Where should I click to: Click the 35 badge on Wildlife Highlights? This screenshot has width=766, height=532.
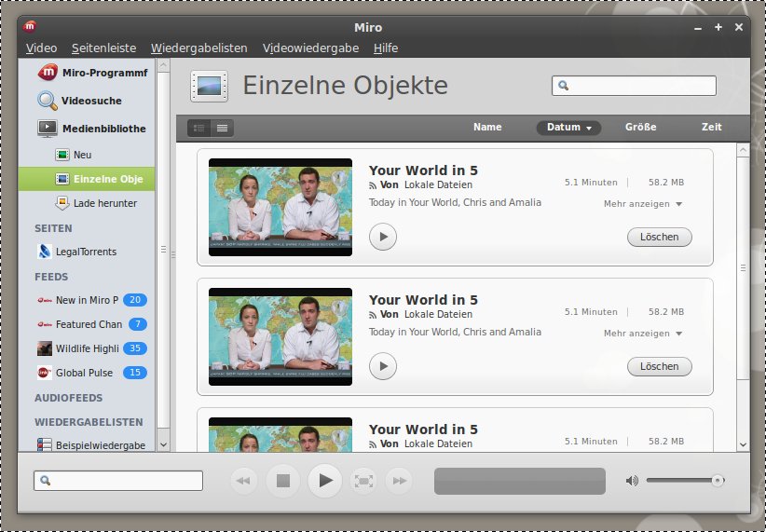pos(135,348)
